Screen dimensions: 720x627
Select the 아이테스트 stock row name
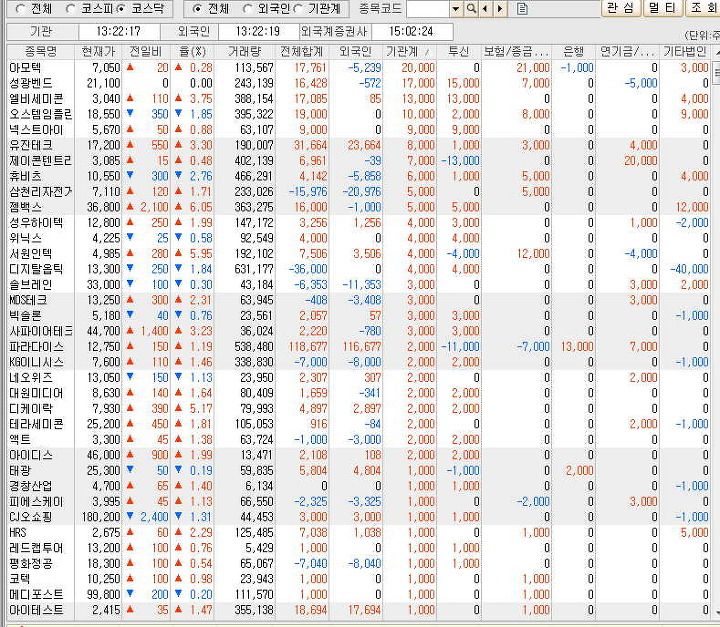tap(36, 610)
